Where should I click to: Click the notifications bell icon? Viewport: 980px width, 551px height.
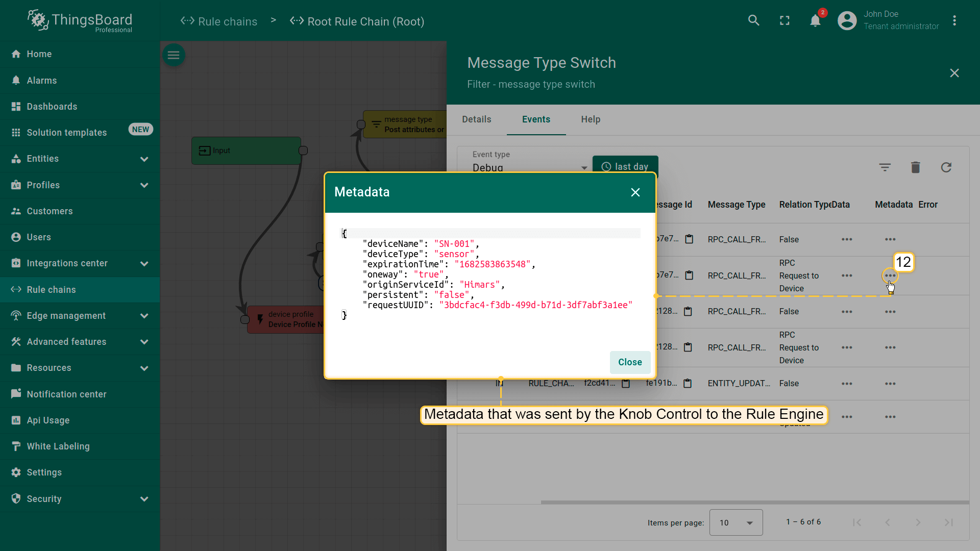(x=815, y=21)
